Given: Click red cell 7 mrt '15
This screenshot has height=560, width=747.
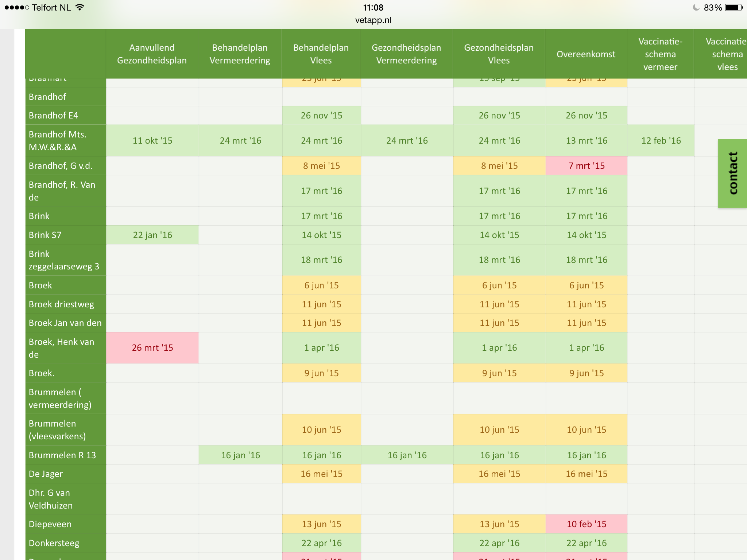Looking at the screenshot, I should 587,166.
